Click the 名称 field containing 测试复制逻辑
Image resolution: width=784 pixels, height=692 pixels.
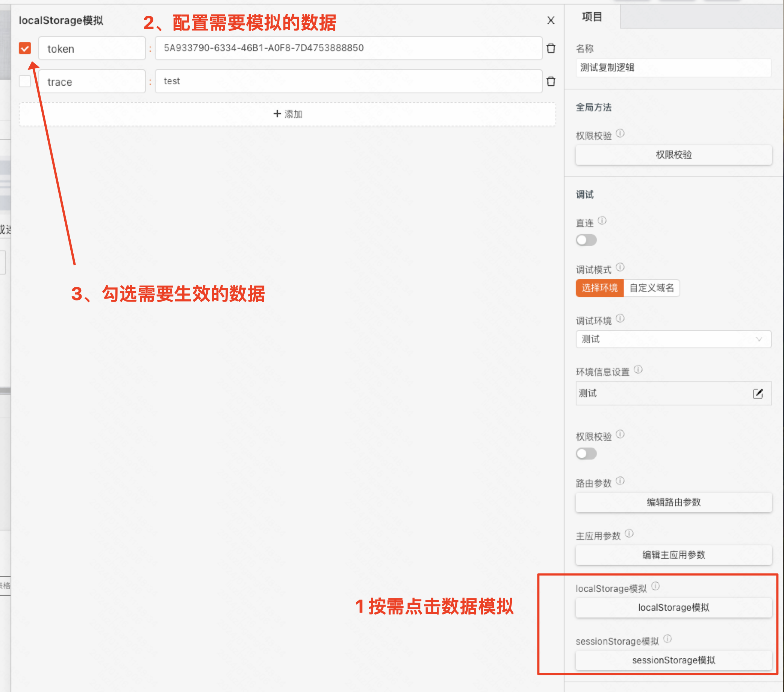[674, 68]
